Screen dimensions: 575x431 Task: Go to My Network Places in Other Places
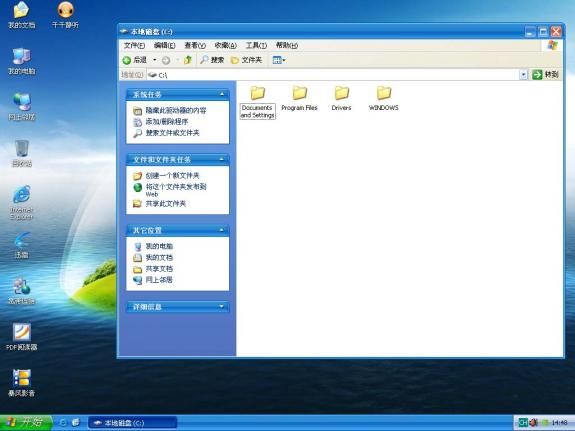coord(153,280)
